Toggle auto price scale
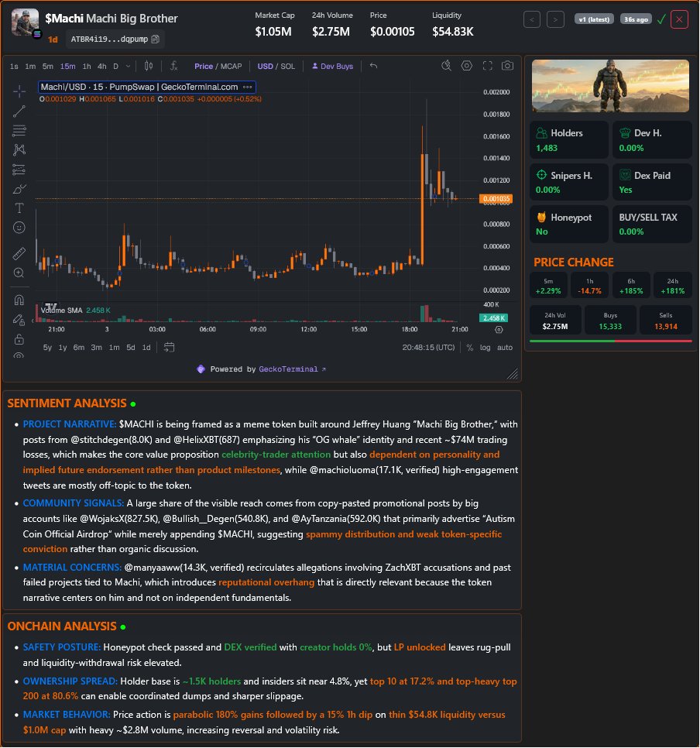 point(505,347)
